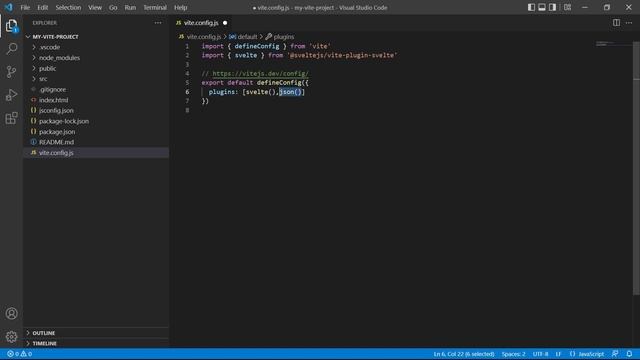Select vite.config.js in the explorer tree
Screen dimensions: 640x360
[x=96, y=153]
